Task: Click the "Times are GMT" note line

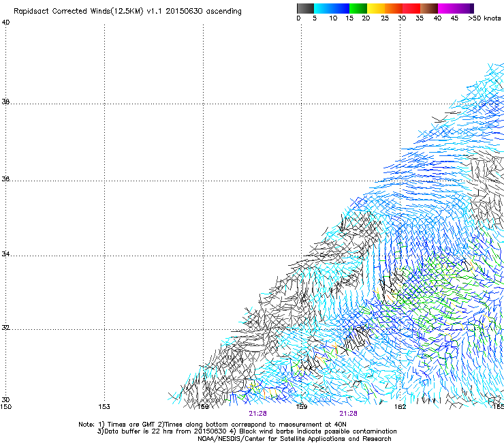Action: pos(212,425)
